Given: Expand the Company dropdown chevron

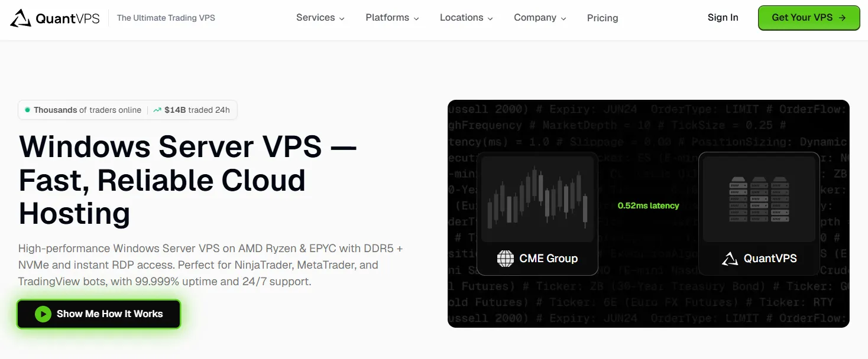Looking at the screenshot, I should pyautogui.click(x=563, y=19).
